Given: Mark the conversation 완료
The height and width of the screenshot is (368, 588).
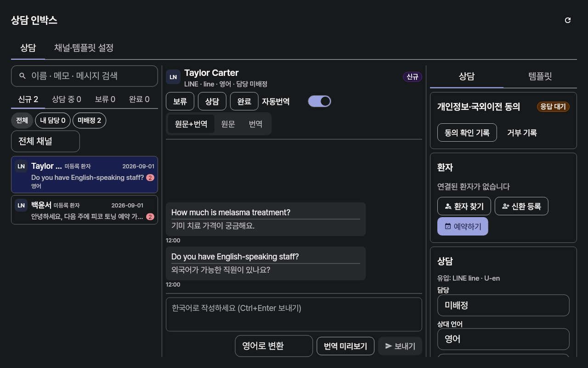Looking at the screenshot, I should click(x=244, y=102).
